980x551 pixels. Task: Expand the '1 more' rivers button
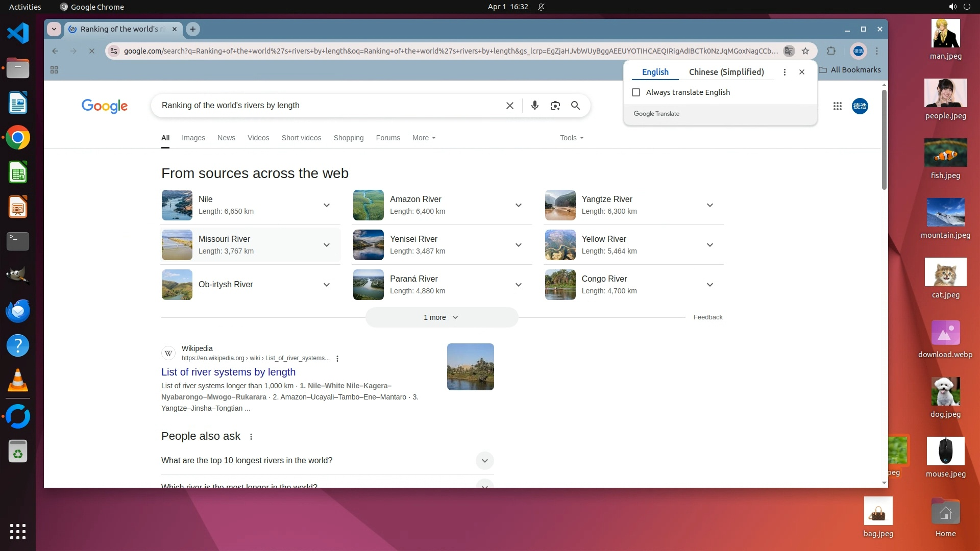point(442,317)
